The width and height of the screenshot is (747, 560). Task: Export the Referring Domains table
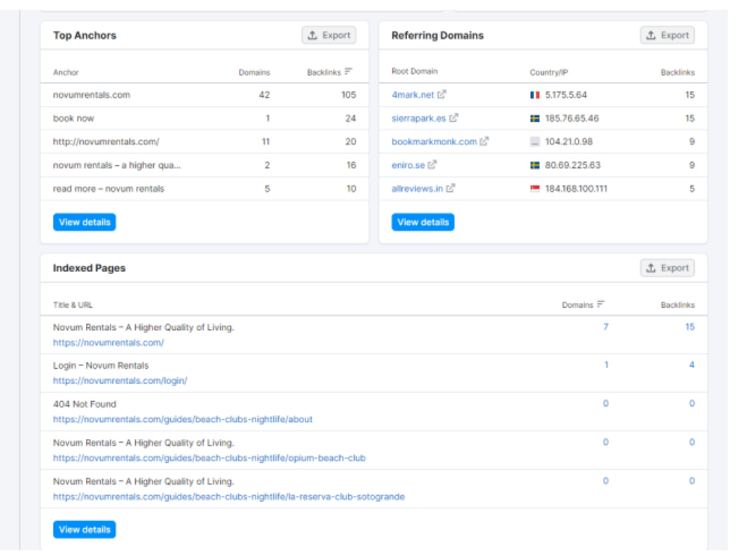667,35
